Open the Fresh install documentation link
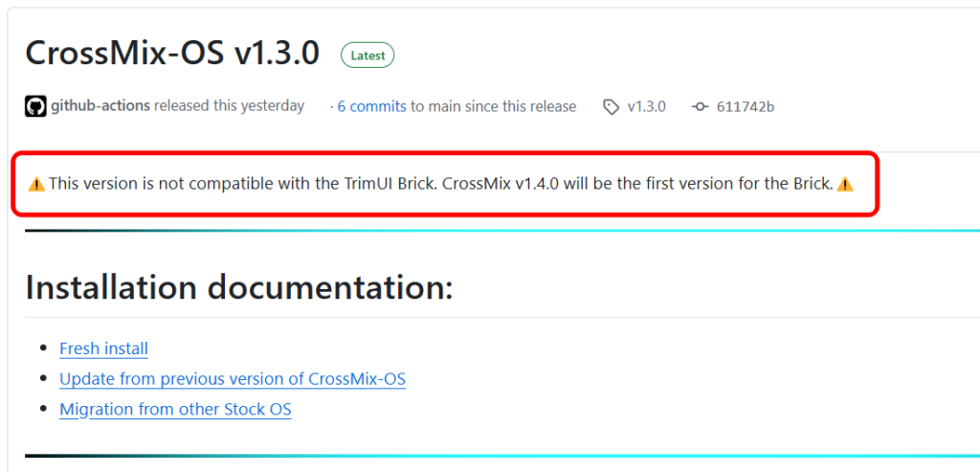The width and height of the screenshot is (980, 472). pos(103,348)
